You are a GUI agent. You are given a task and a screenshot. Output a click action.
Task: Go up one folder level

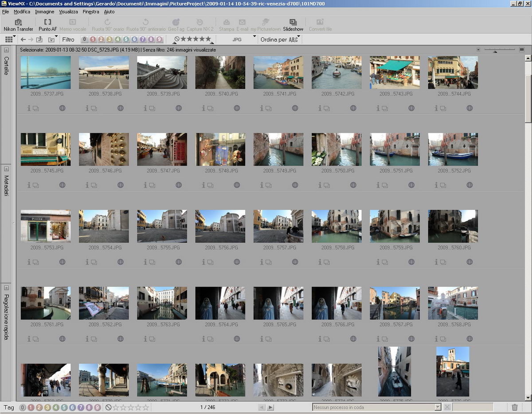pos(39,39)
